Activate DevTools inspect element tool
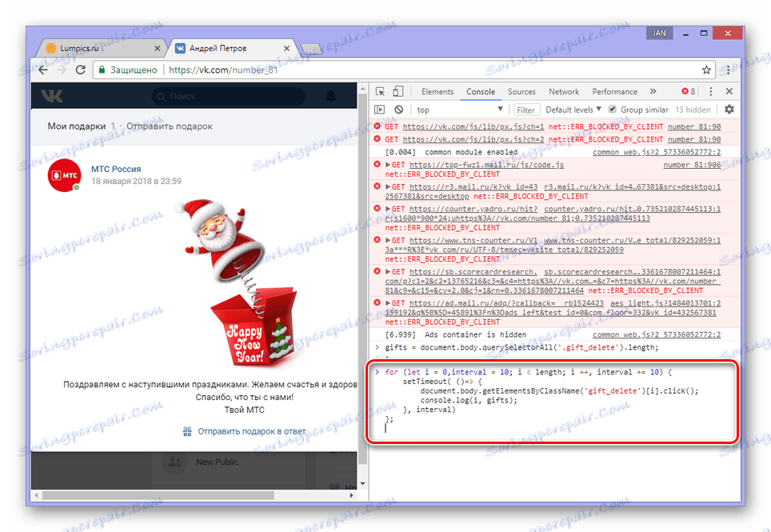Screen dimensions: 771x532 pyautogui.click(x=380, y=91)
